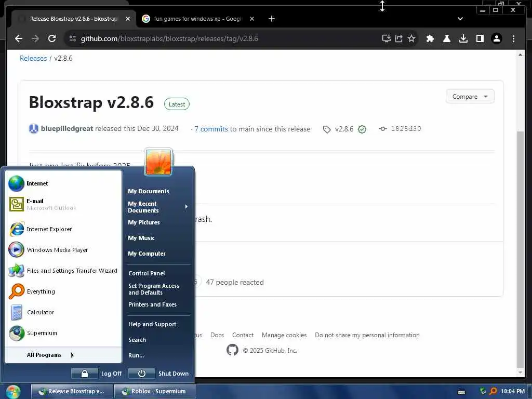Click the bluepilledgreat avatar icon
532x399 pixels.
click(34, 129)
